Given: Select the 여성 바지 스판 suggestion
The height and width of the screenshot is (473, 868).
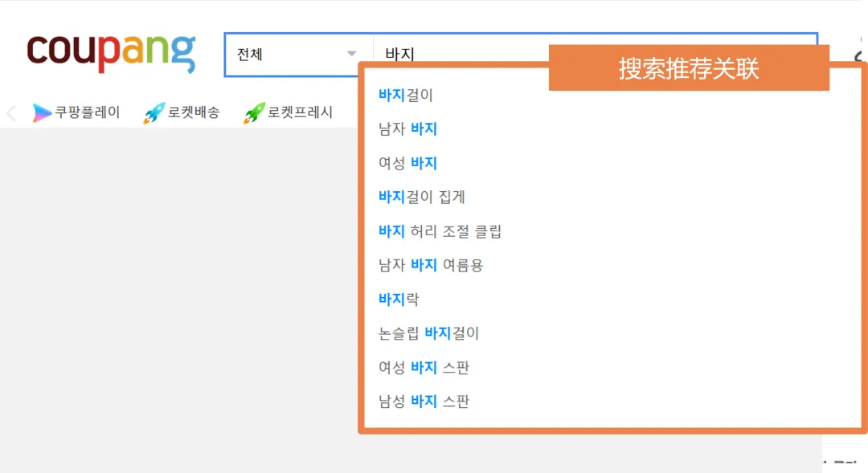Looking at the screenshot, I should point(424,368).
